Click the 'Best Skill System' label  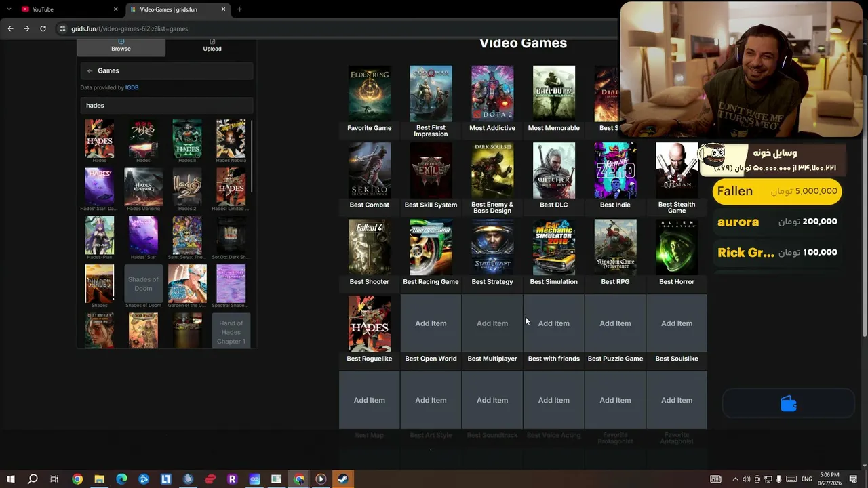[x=431, y=205]
